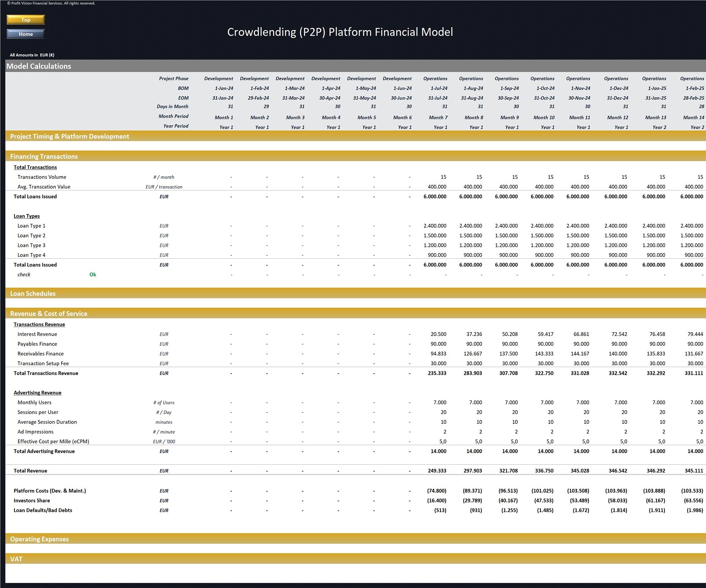This screenshot has width=706, height=588.
Task: Select the 345.111 Total Revenue cell
Action: click(694, 471)
